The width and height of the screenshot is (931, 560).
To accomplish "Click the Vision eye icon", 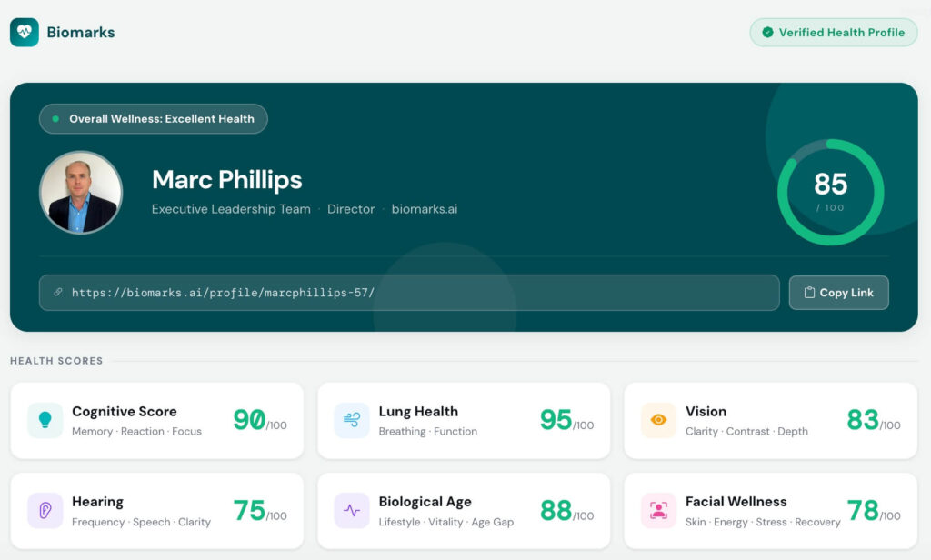I will click(x=658, y=420).
